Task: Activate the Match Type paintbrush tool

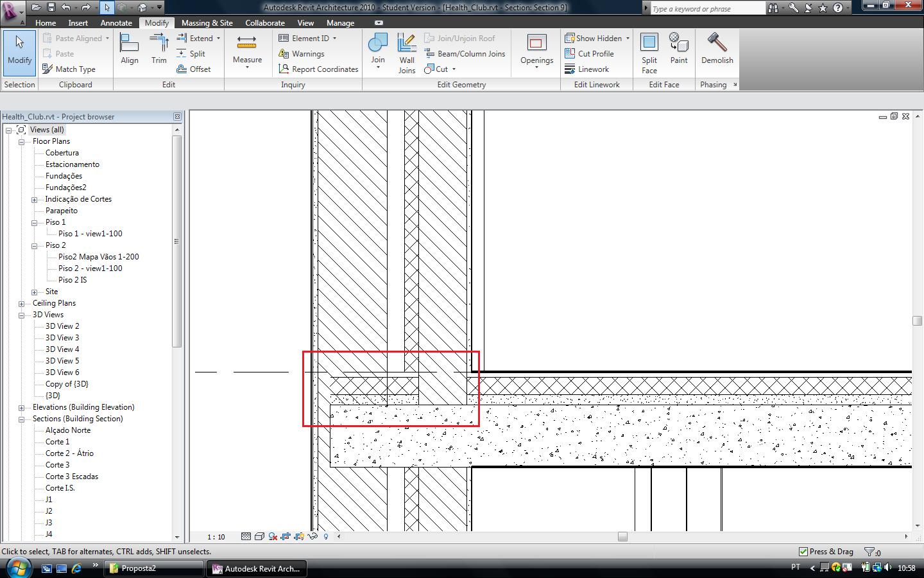Action: (69, 69)
